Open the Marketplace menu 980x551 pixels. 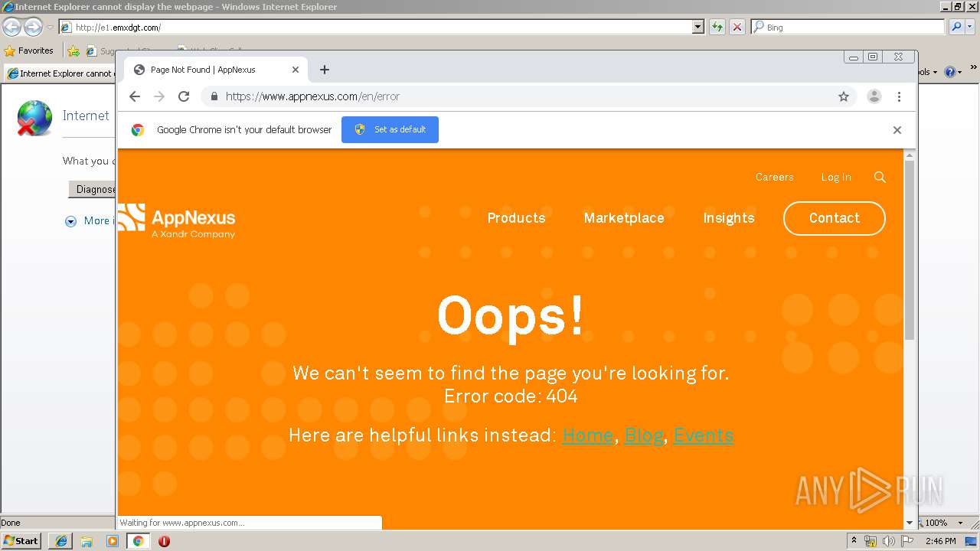[x=624, y=218]
